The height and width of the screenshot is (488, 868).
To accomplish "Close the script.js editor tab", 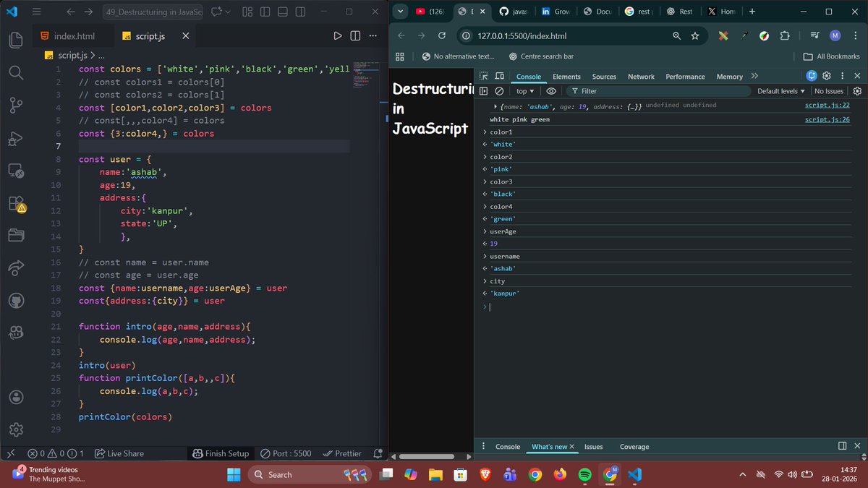I will pos(186,36).
